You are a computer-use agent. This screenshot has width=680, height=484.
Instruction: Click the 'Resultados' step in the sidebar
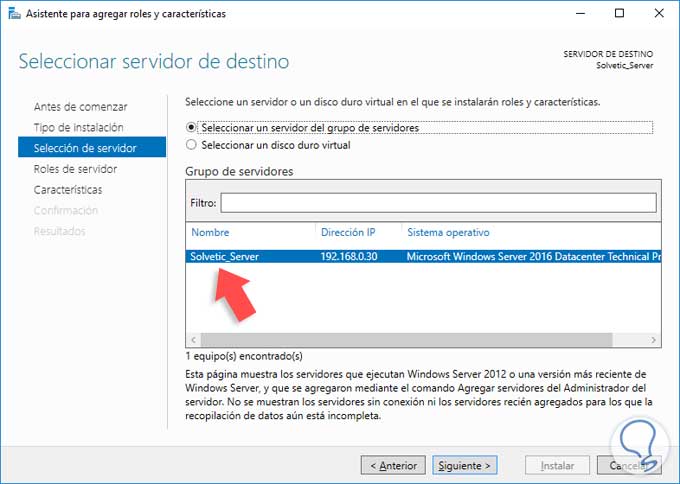(59, 231)
